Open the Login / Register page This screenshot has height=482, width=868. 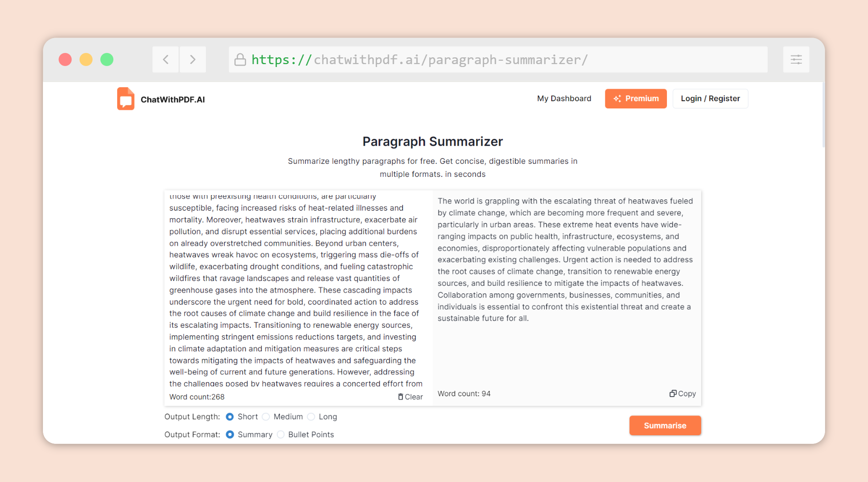pos(710,98)
